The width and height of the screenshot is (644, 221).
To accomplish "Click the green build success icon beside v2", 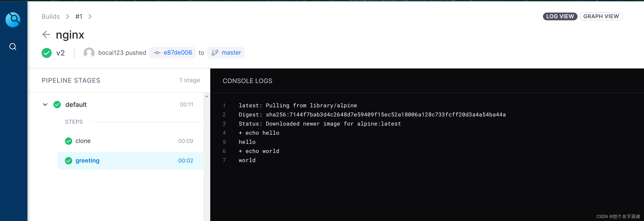I will 46,53.
